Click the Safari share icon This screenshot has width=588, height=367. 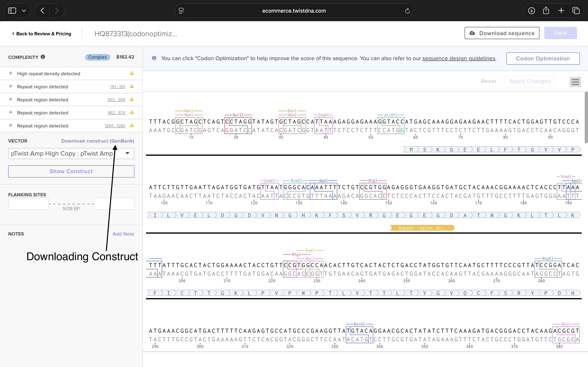tap(546, 11)
